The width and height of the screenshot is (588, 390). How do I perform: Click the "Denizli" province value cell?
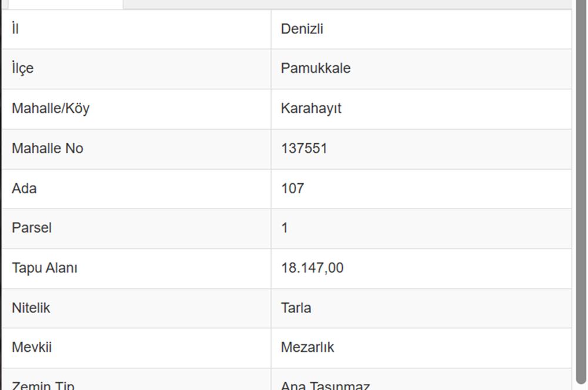point(302,29)
